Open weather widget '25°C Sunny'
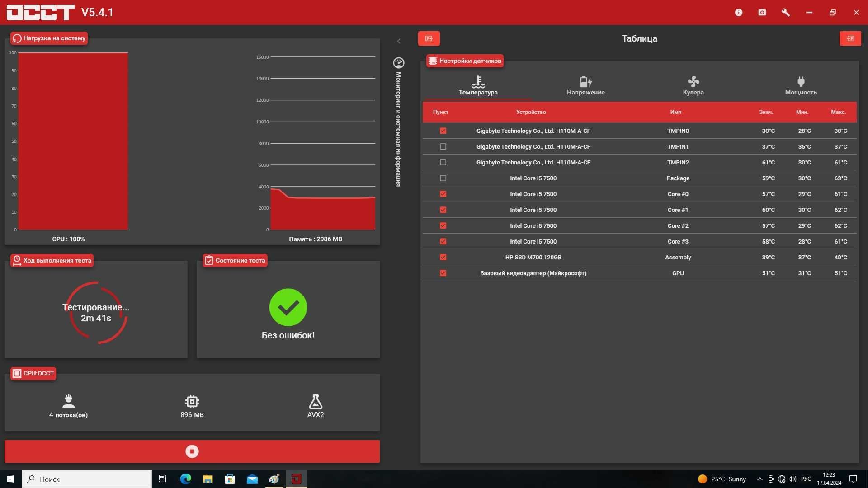868x488 pixels. [722, 479]
